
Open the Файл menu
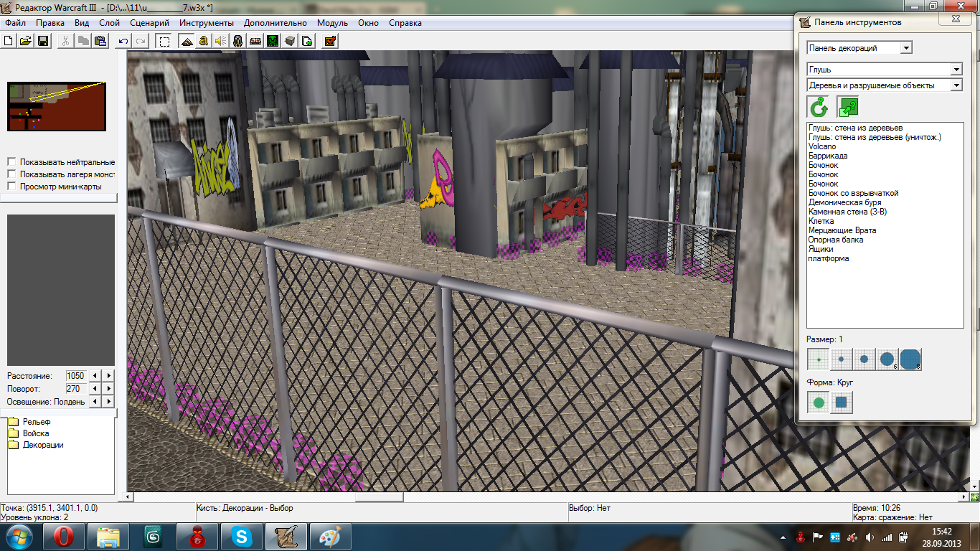[15, 23]
